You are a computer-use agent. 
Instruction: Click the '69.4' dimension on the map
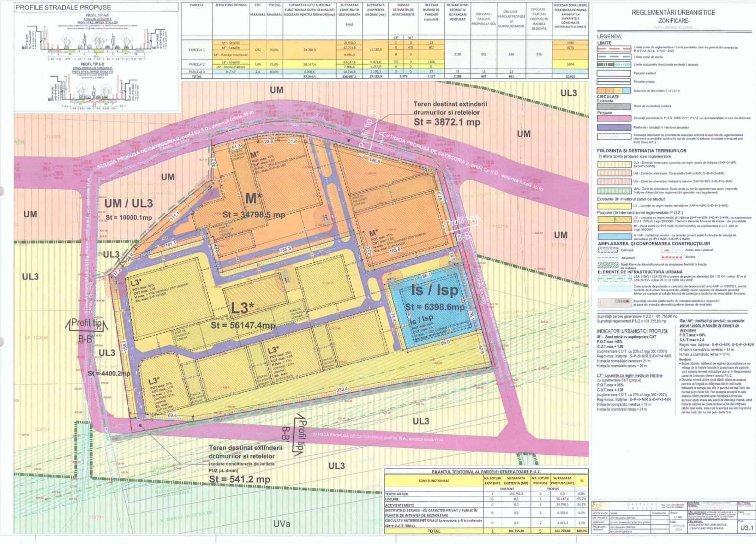point(173,415)
